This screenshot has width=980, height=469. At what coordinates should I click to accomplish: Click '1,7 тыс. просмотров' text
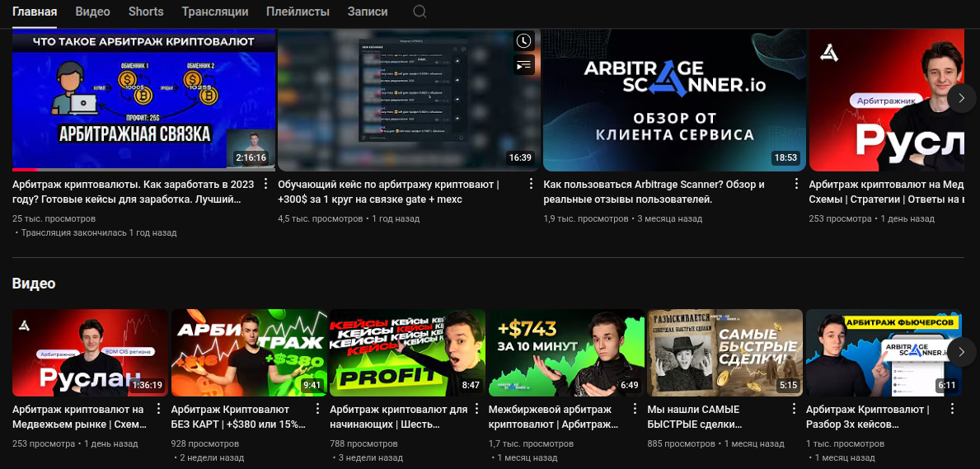pos(532,444)
